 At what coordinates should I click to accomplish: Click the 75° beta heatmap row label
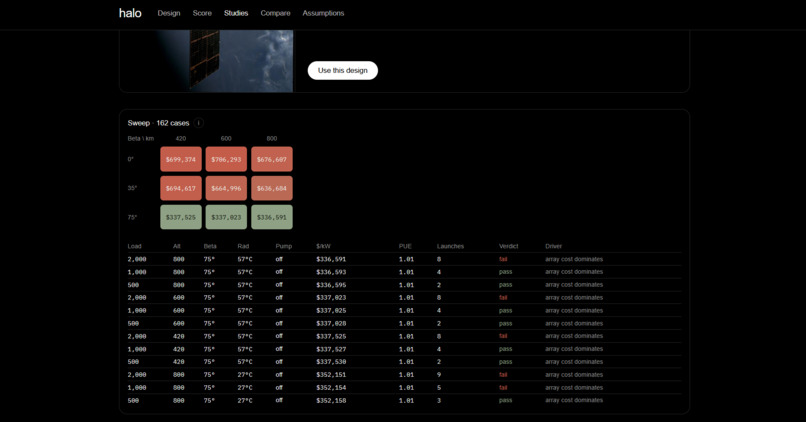click(132, 217)
